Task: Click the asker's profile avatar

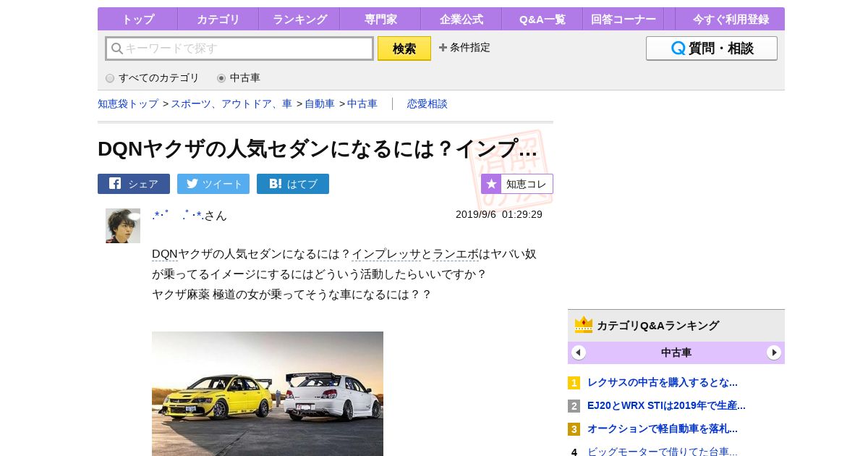Action: [123, 226]
